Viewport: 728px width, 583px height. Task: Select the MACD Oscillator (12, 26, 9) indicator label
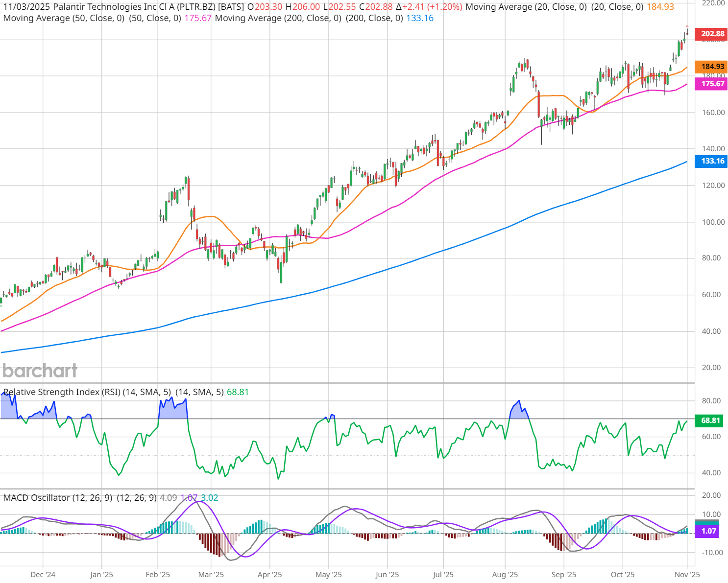(58, 498)
